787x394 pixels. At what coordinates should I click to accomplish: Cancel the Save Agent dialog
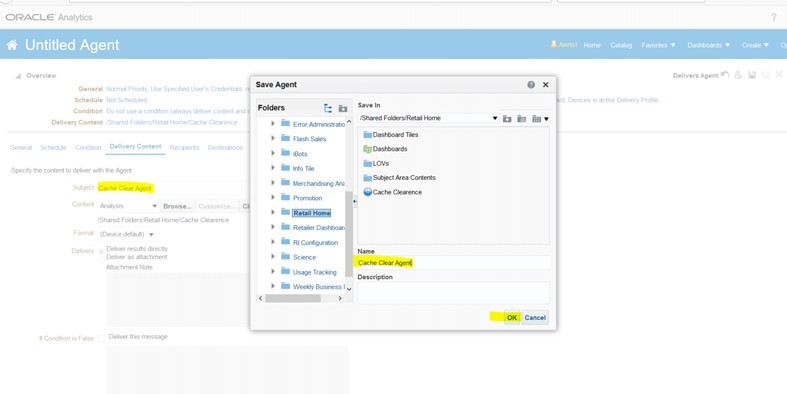(x=535, y=318)
